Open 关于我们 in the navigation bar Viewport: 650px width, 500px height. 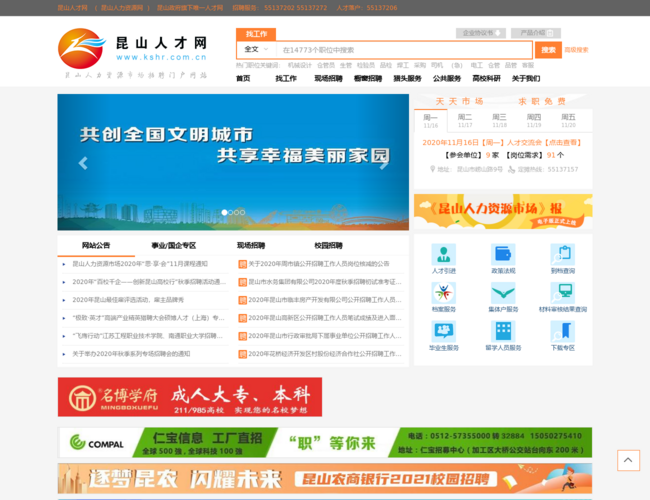(x=526, y=78)
